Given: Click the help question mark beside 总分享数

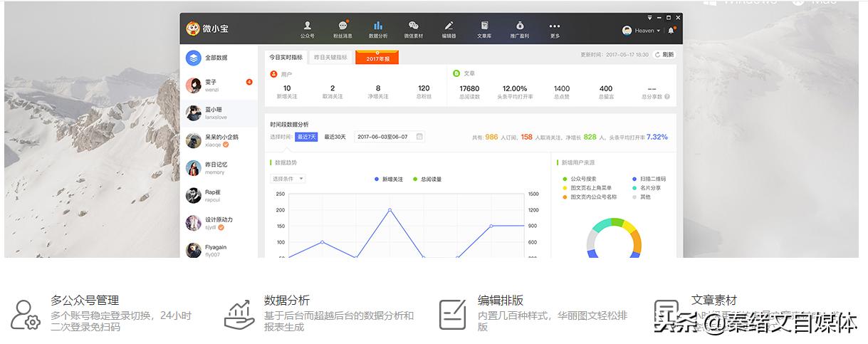Looking at the screenshot, I should 667,96.
